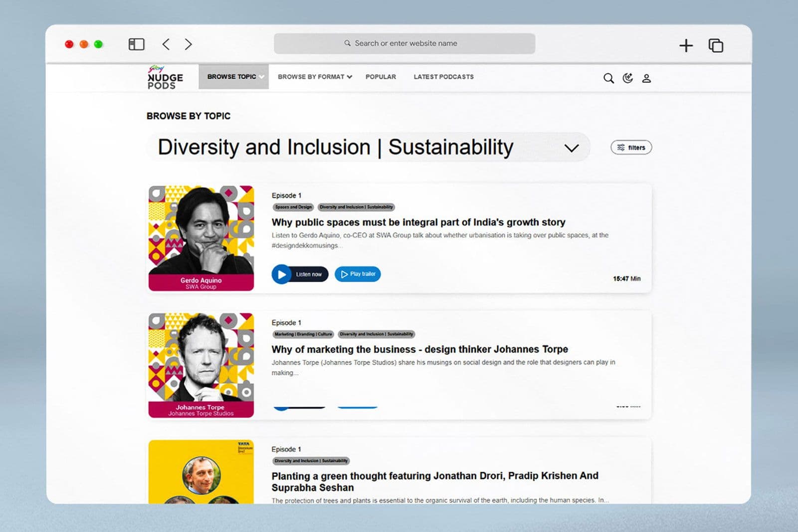
Task: Go back with the browser back arrow
Action: pos(166,44)
